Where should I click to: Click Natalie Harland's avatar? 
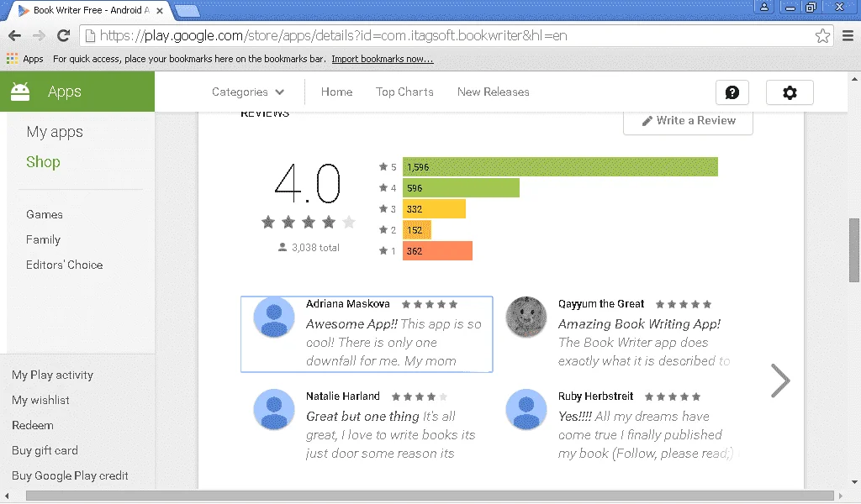tap(274, 410)
